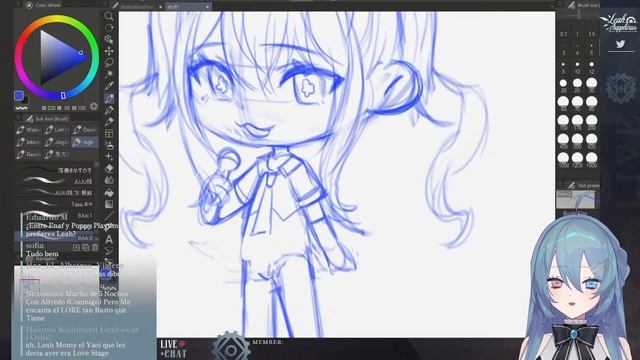The width and height of the screenshot is (640, 360).
Task: Click the color triangle picker point
Action: [x=80, y=53]
